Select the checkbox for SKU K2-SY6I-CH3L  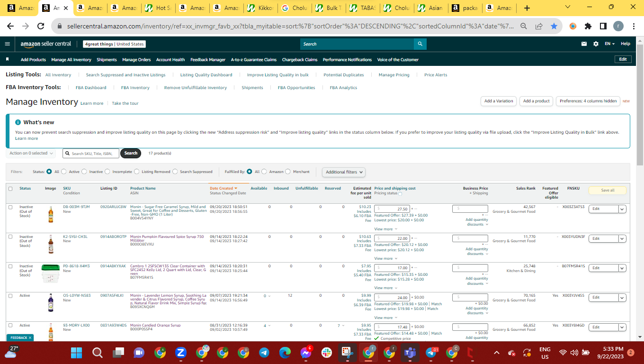tap(10, 237)
